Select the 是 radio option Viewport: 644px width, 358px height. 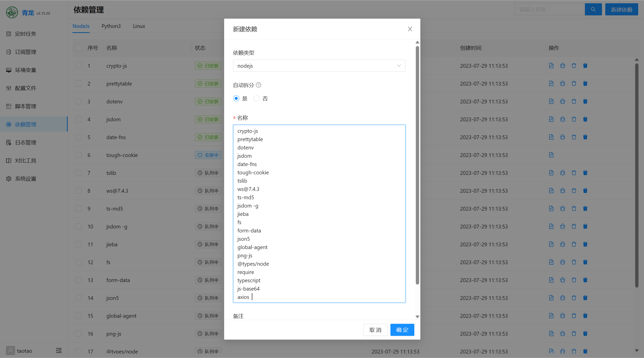coord(236,98)
